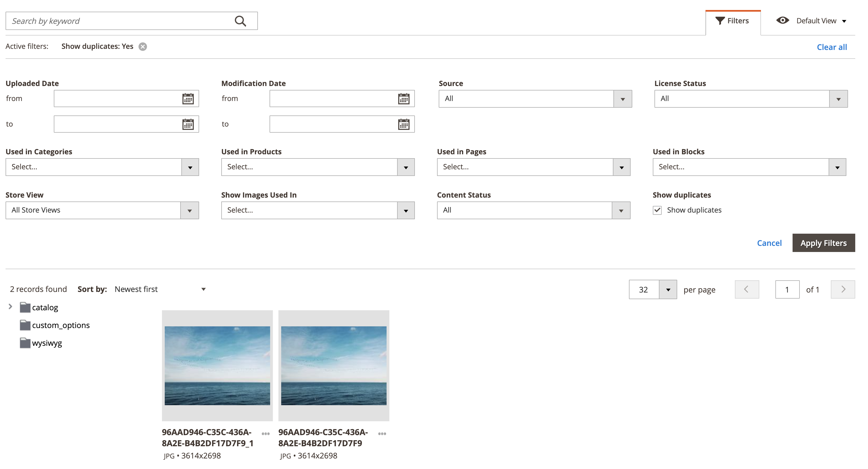Go to the previous page

747,289
